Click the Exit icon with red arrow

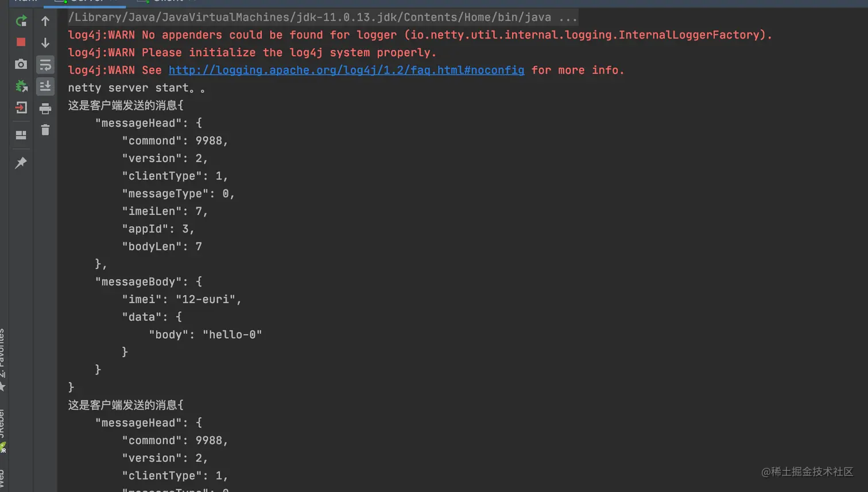coord(21,107)
